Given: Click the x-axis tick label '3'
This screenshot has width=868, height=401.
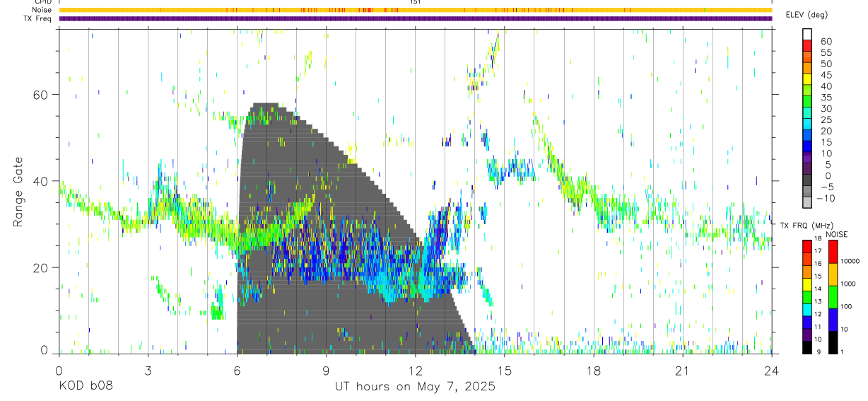Looking at the screenshot, I should tap(148, 371).
